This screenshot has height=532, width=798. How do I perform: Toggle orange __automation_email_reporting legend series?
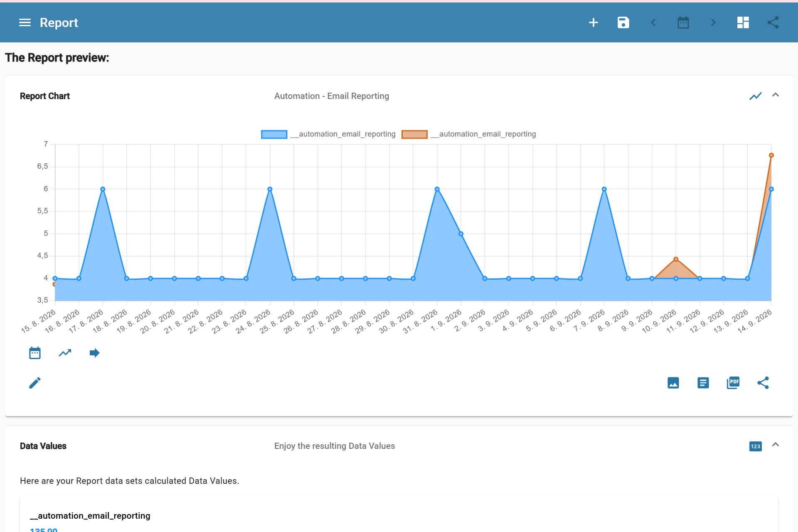pyautogui.click(x=469, y=134)
